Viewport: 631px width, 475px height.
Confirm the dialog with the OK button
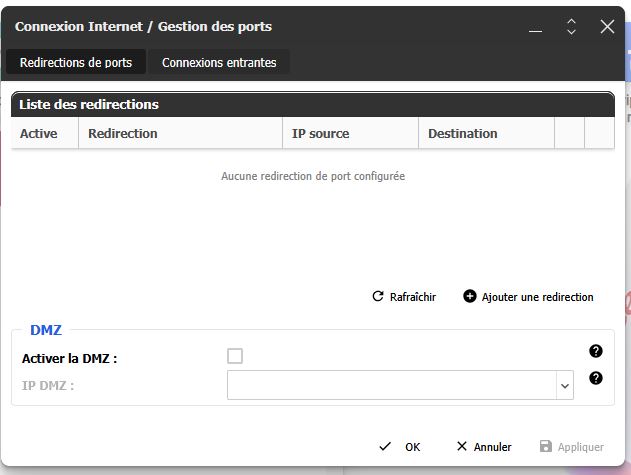coord(400,447)
